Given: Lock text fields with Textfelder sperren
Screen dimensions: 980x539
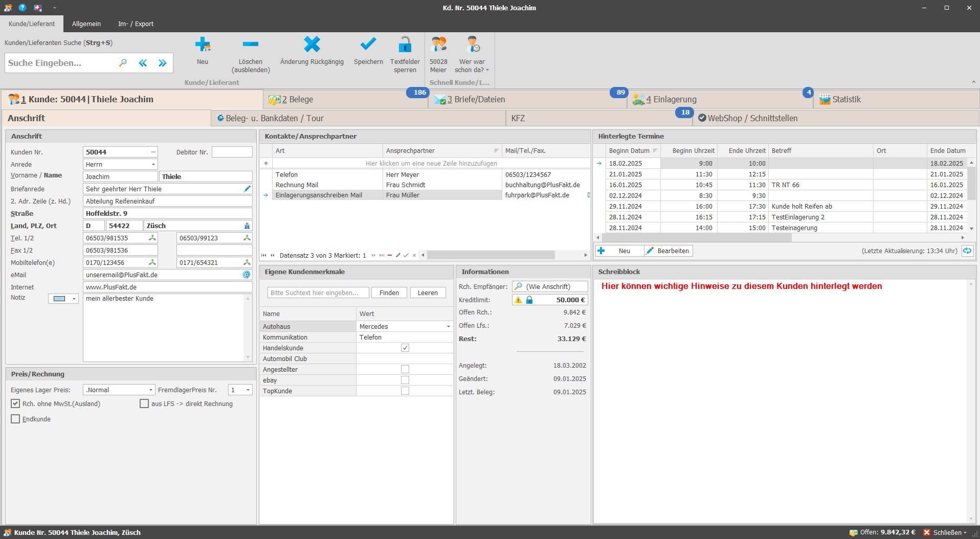Looking at the screenshot, I should point(405,44).
